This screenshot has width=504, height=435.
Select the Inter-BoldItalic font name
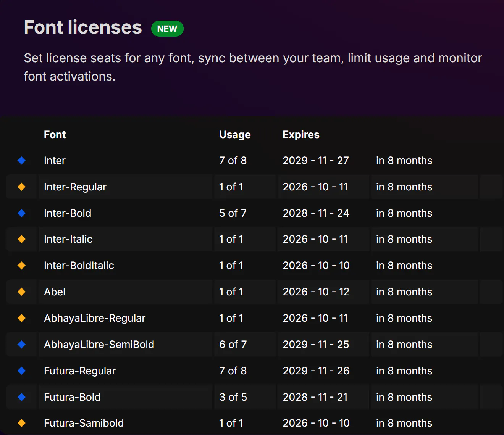[x=79, y=266]
